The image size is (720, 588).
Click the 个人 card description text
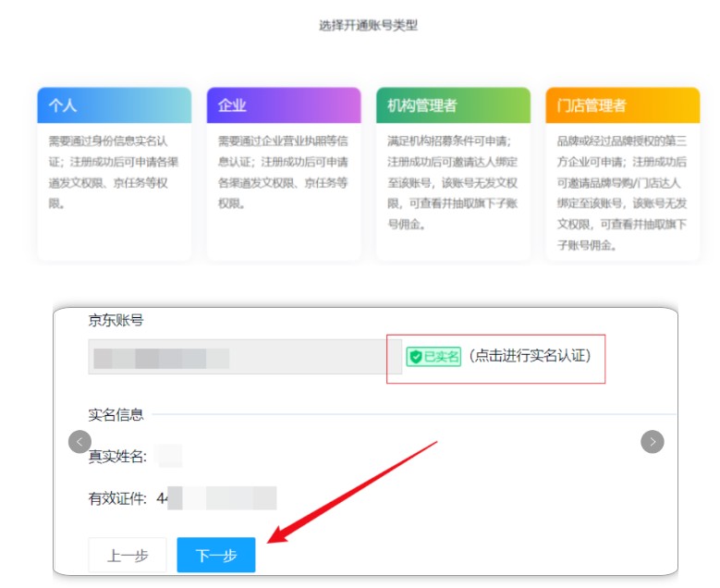pyautogui.click(x=114, y=172)
